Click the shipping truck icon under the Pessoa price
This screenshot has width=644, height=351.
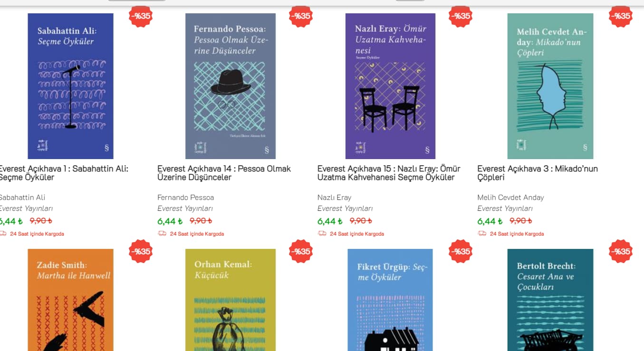(162, 234)
